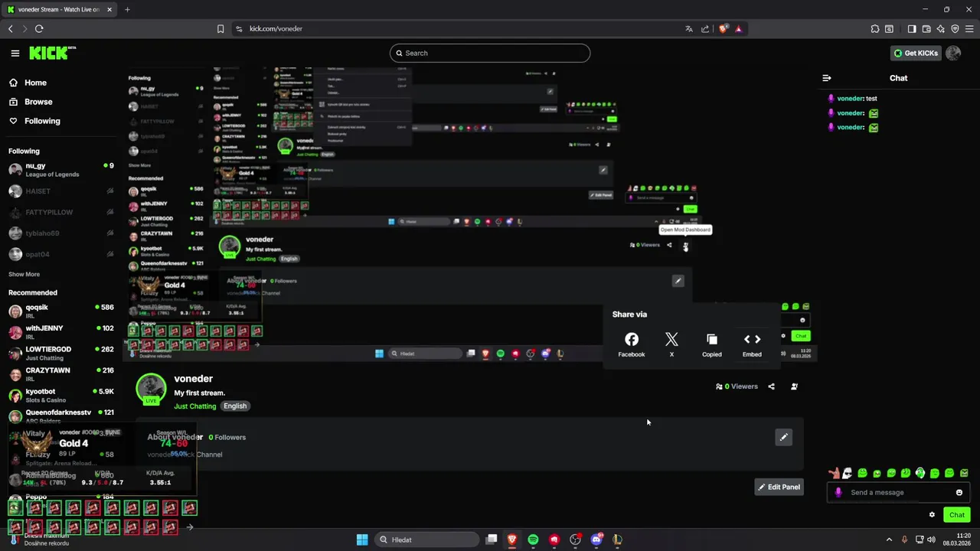Open Discord from the taskbar
Screen dimensions: 980x551
(596, 540)
